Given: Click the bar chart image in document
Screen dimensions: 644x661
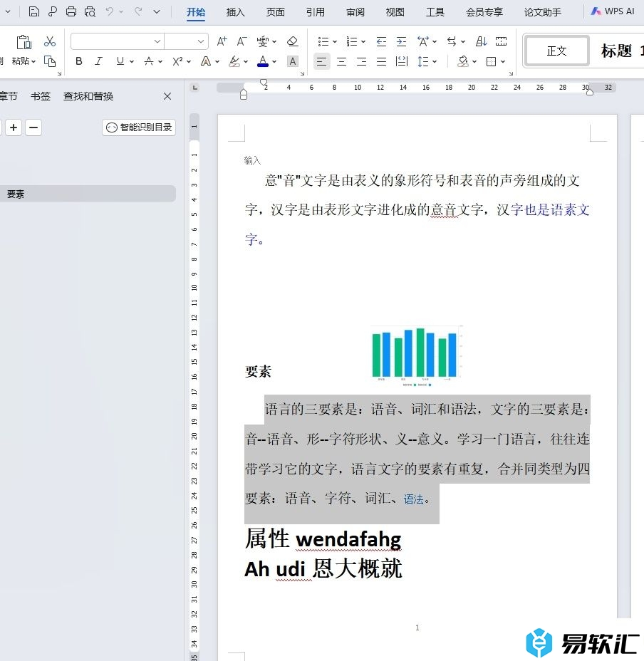Looking at the screenshot, I should point(417,356).
